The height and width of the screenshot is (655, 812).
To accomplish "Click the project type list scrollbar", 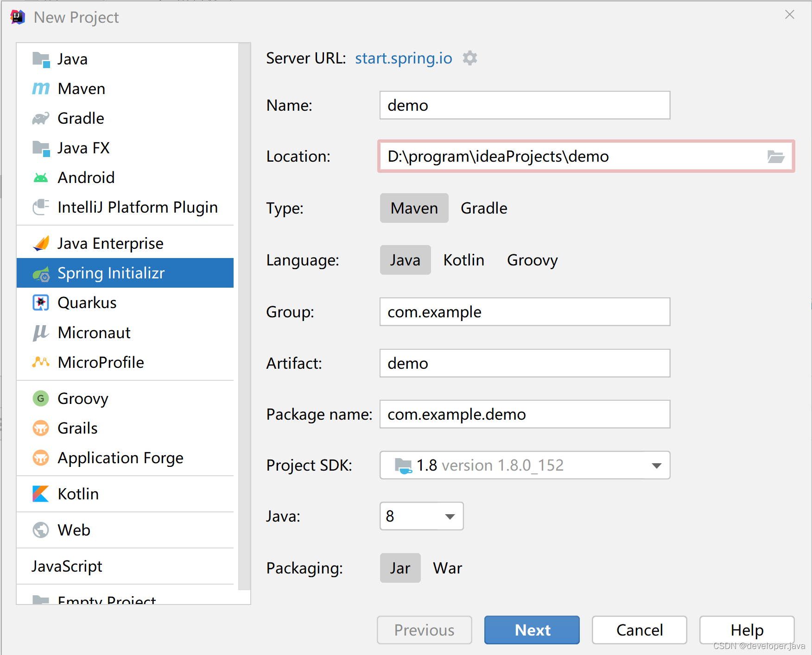I will click(244, 317).
